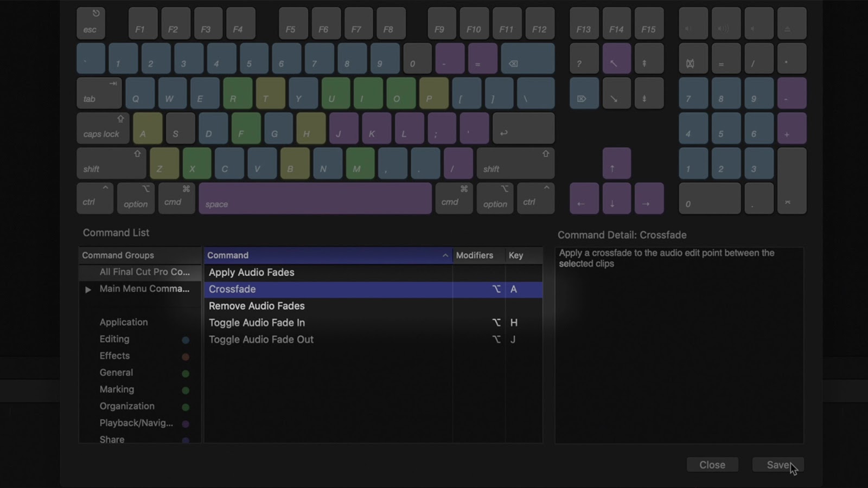Select the General command group
Screen dimensions: 868x488
pos(116,373)
